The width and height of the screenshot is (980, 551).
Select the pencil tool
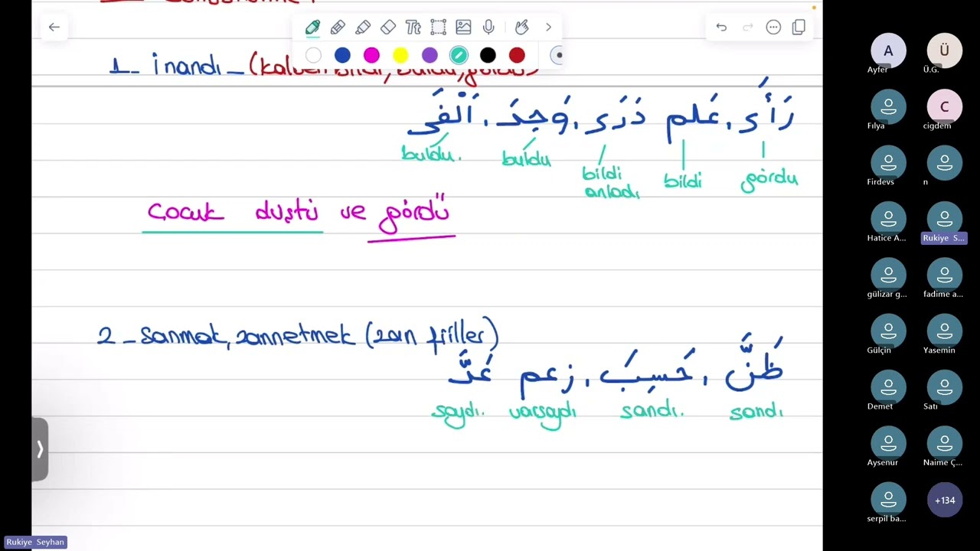click(x=338, y=28)
